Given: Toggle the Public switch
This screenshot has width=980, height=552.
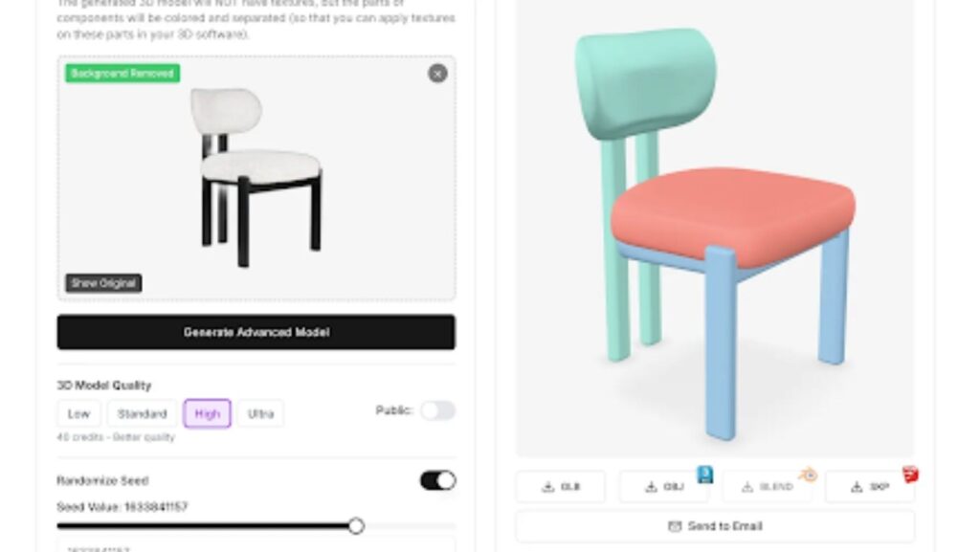Looking at the screenshot, I should pyautogui.click(x=437, y=410).
